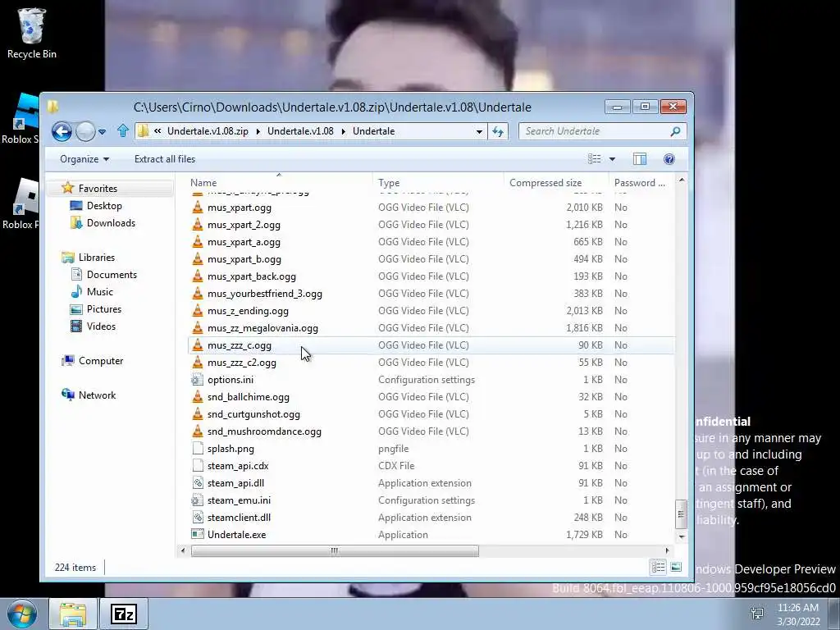Click Extract all files
The width and height of the screenshot is (840, 630).
click(x=164, y=159)
